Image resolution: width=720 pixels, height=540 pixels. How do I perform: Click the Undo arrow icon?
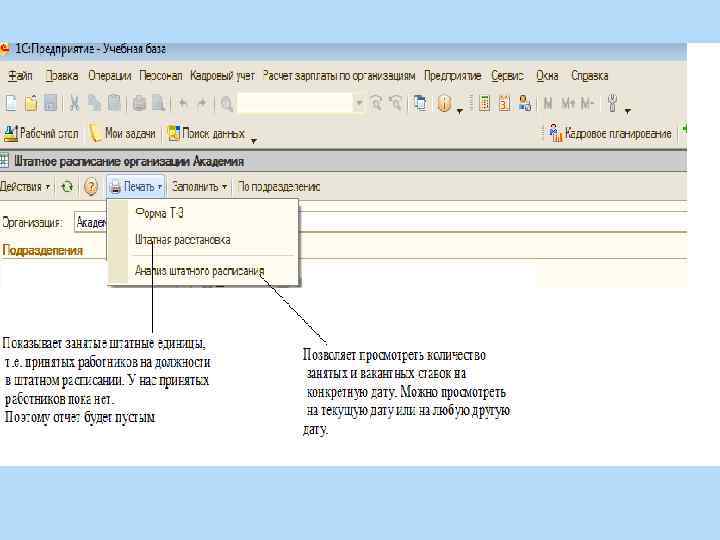(183, 104)
